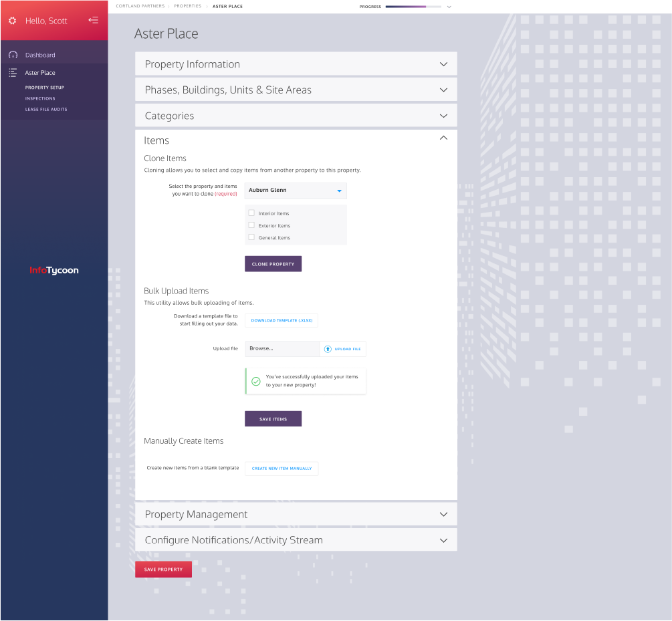This screenshot has height=621, width=672.
Task: Click the Save Property button
Action: [x=163, y=570]
